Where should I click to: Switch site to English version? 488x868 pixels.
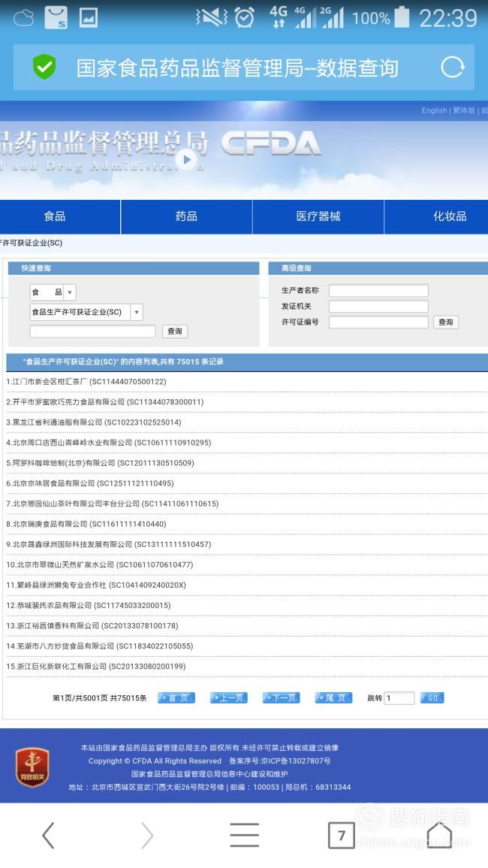click(435, 110)
